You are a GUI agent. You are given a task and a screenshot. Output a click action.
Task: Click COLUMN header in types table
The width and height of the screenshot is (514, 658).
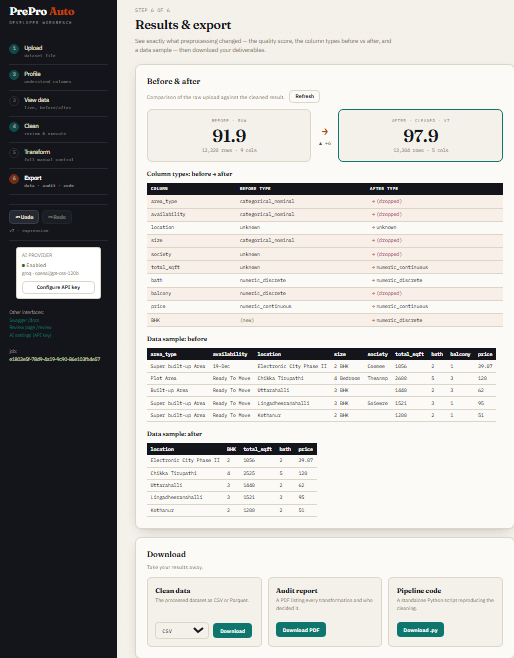(x=159, y=189)
